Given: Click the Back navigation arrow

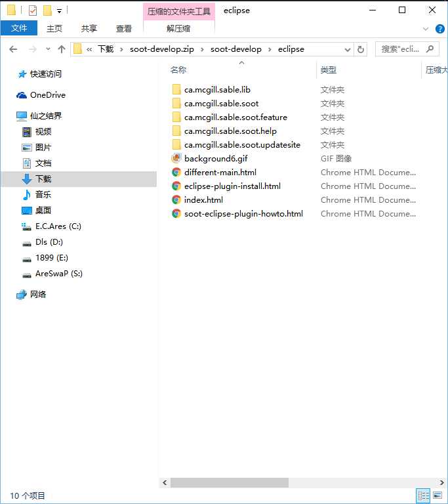Looking at the screenshot, I should click(x=13, y=49).
